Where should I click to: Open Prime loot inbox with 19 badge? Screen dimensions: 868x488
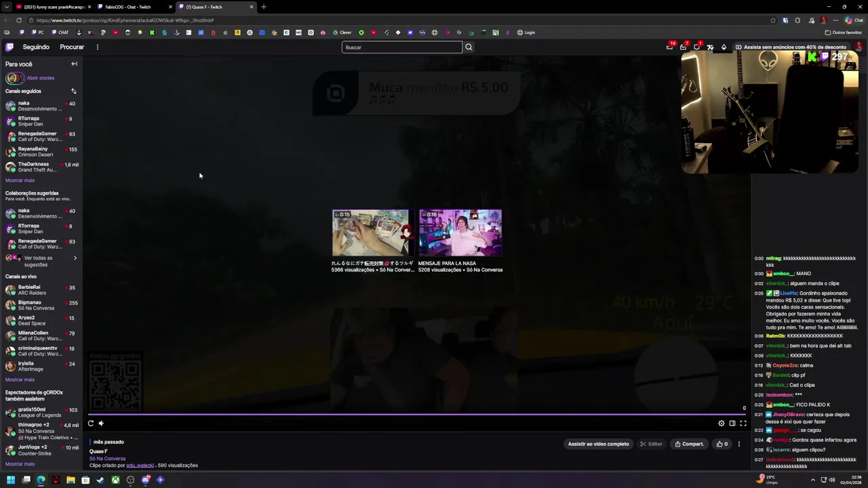(x=670, y=47)
